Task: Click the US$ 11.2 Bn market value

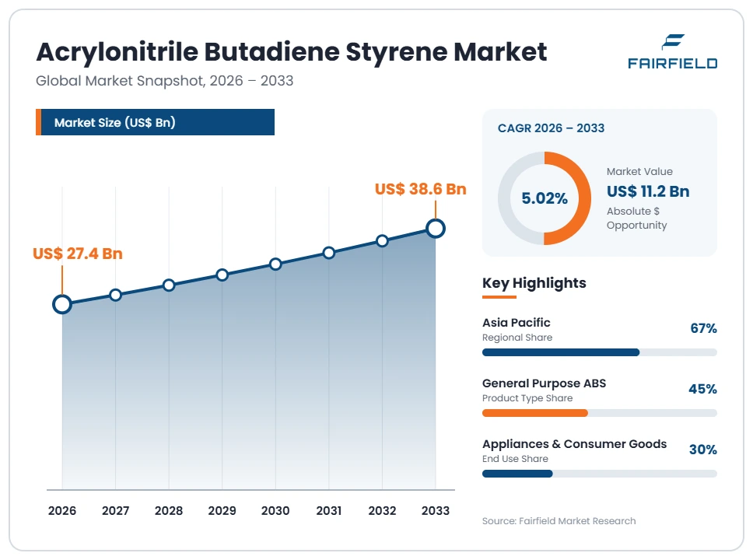Action: [x=648, y=191]
